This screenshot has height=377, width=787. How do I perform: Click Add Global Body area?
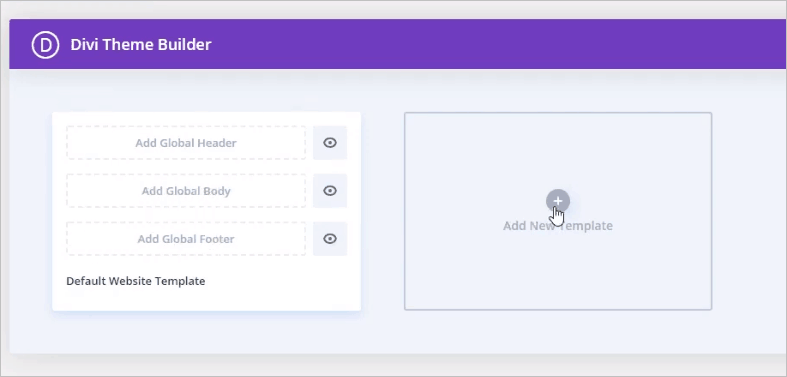186,191
